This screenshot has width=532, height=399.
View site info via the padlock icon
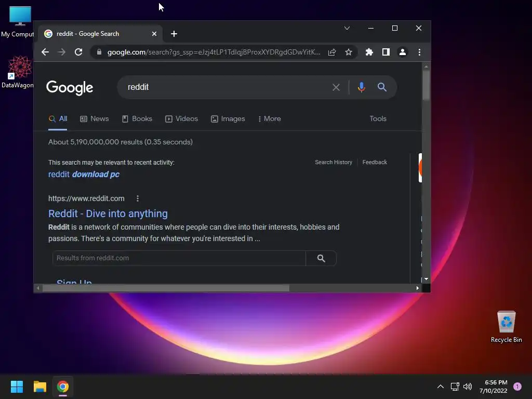pos(99,52)
